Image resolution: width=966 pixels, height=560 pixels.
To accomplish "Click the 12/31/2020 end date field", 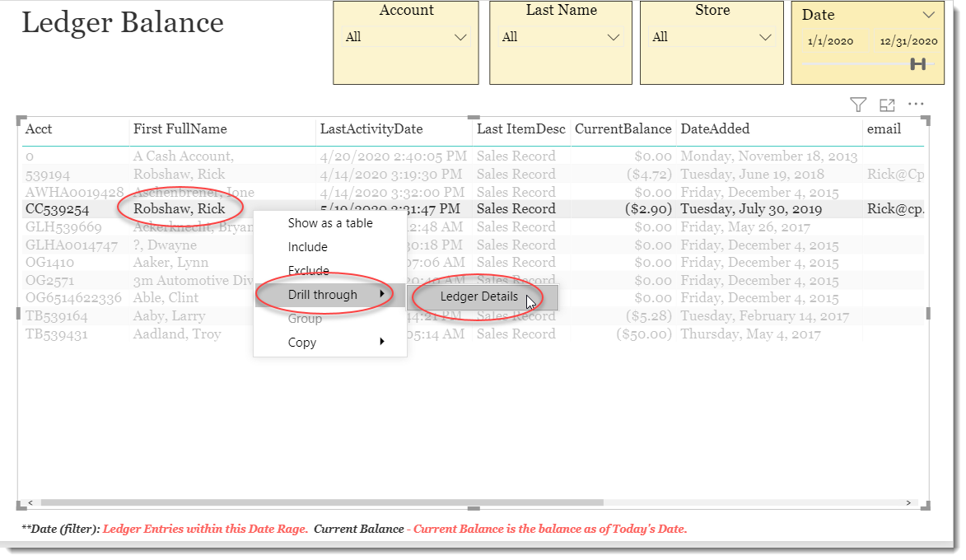I will (910, 40).
